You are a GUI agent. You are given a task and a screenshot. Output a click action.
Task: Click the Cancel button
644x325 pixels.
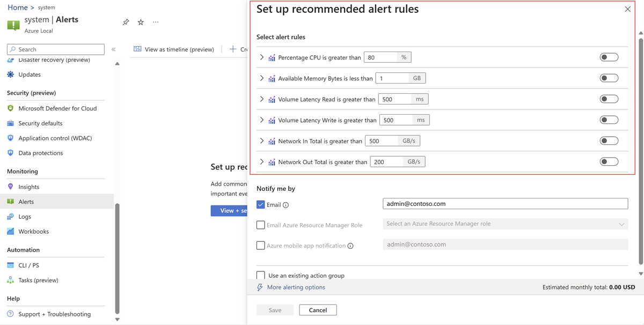(x=318, y=310)
